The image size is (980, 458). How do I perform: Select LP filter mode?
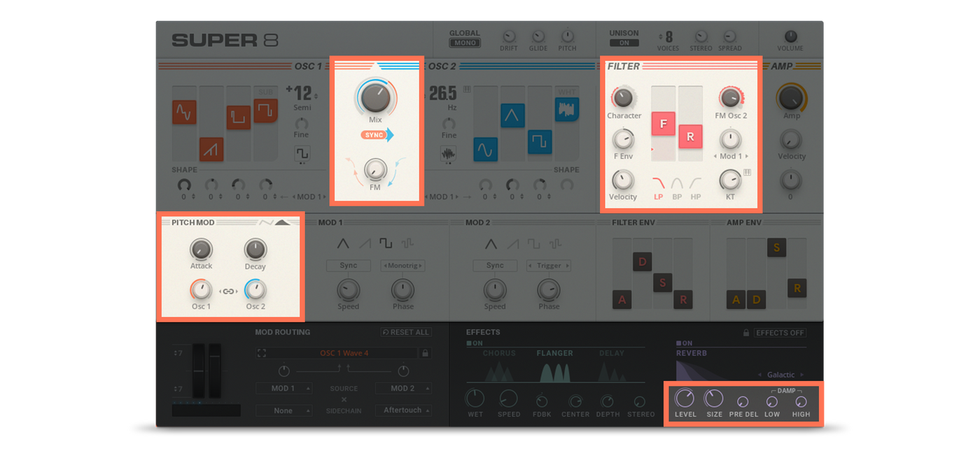[x=659, y=189]
